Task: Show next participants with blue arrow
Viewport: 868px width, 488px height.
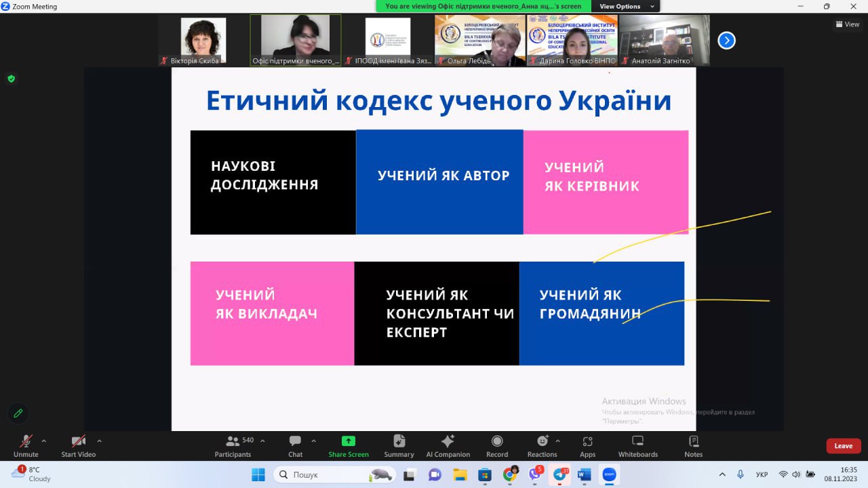Action: tap(726, 41)
